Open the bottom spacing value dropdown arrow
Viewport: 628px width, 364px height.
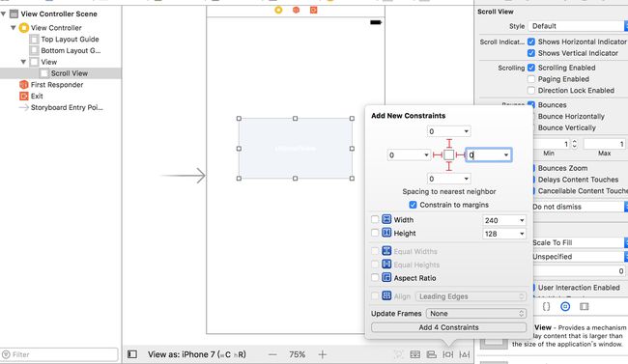467,179
